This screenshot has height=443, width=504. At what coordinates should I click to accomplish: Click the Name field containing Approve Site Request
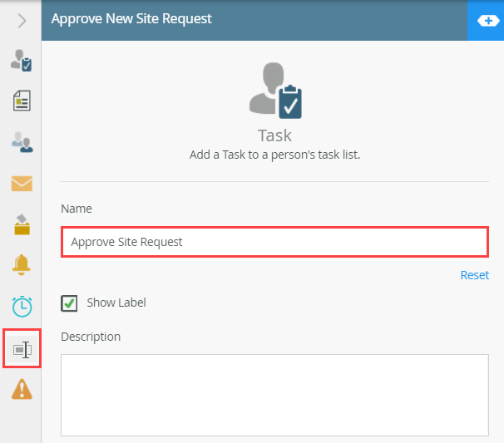tap(274, 242)
